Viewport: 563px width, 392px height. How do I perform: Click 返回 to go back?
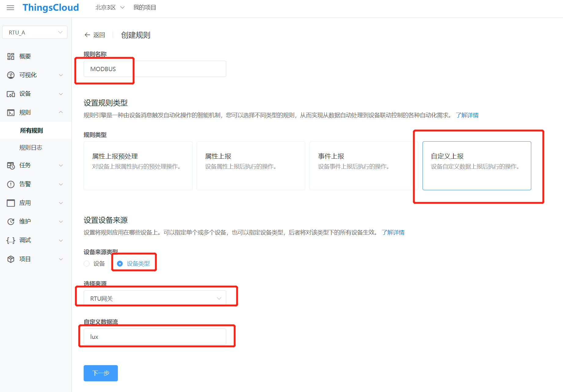coord(95,35)
